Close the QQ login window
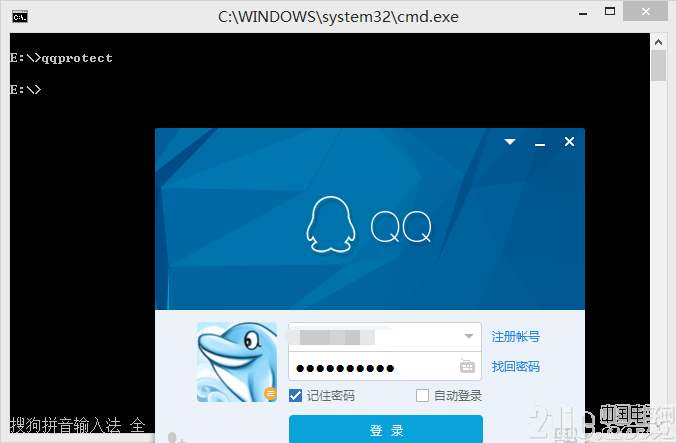 click(569, 142)
